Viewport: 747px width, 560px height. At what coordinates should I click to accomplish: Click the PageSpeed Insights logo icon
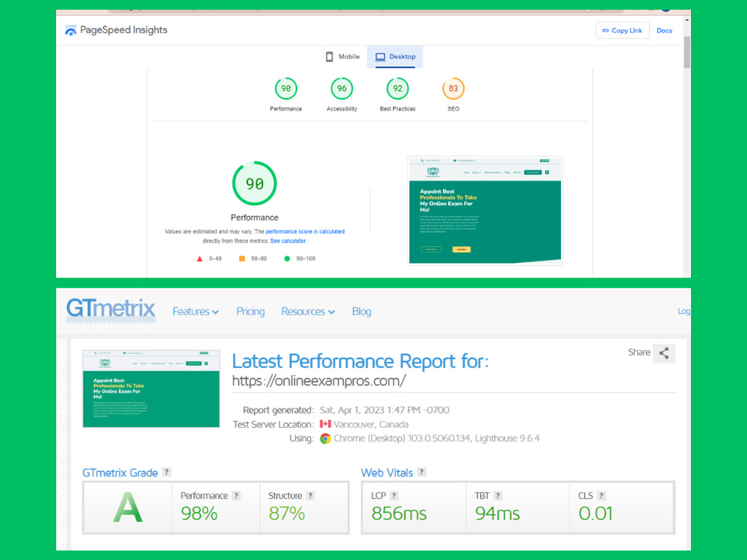tap(70, 31)
